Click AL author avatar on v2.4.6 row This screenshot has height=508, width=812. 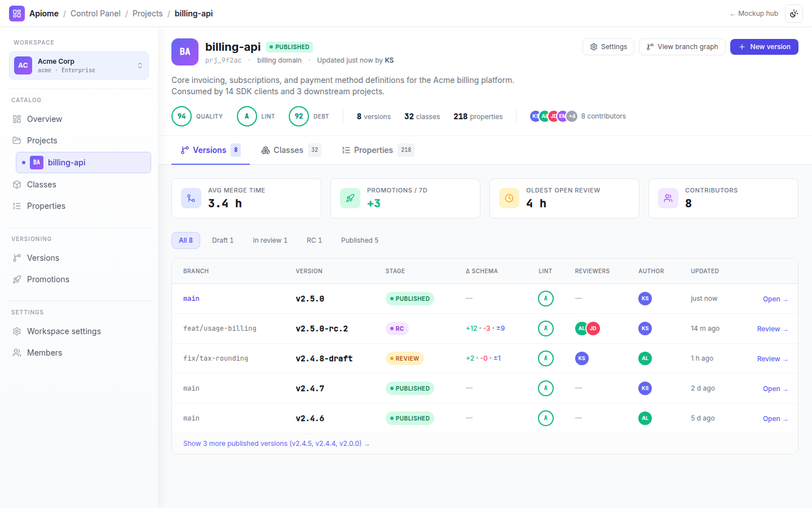tap(645, 418)
